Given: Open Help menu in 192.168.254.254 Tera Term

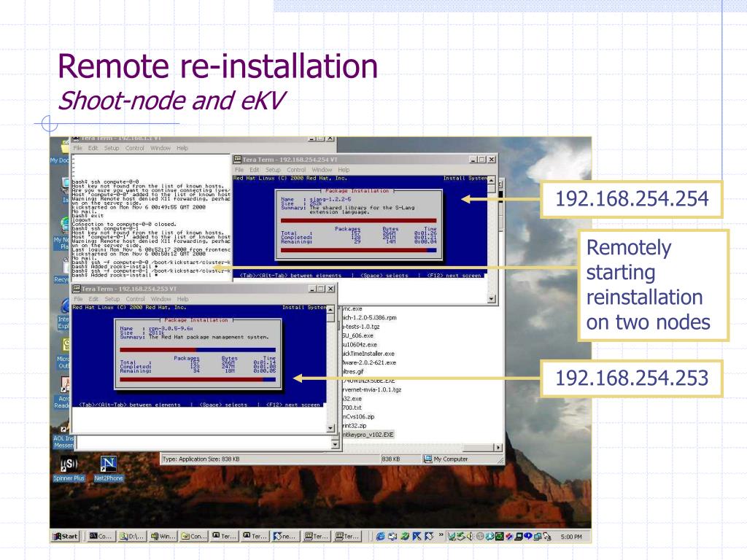Looking at the screenshot, I should tap(344, 169).
